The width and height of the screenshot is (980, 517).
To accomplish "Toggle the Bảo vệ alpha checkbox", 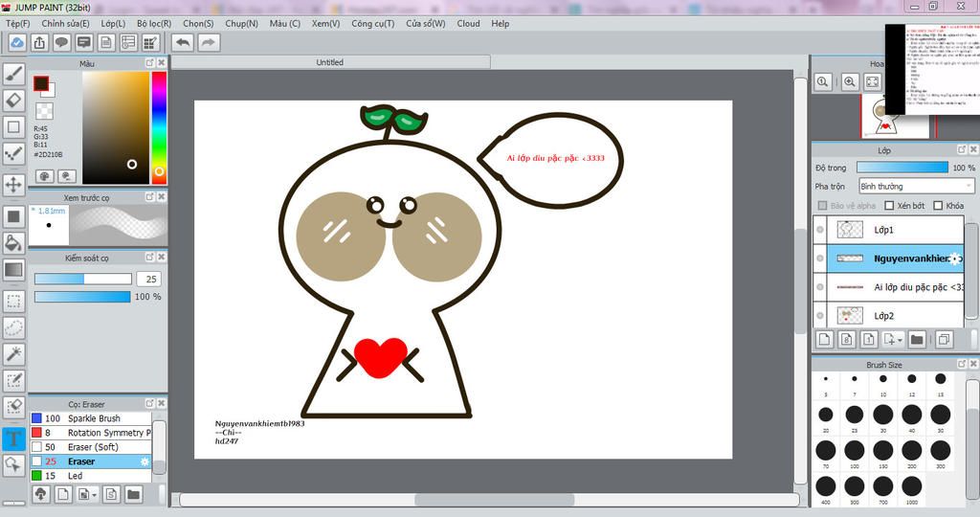I will [822, 206].
